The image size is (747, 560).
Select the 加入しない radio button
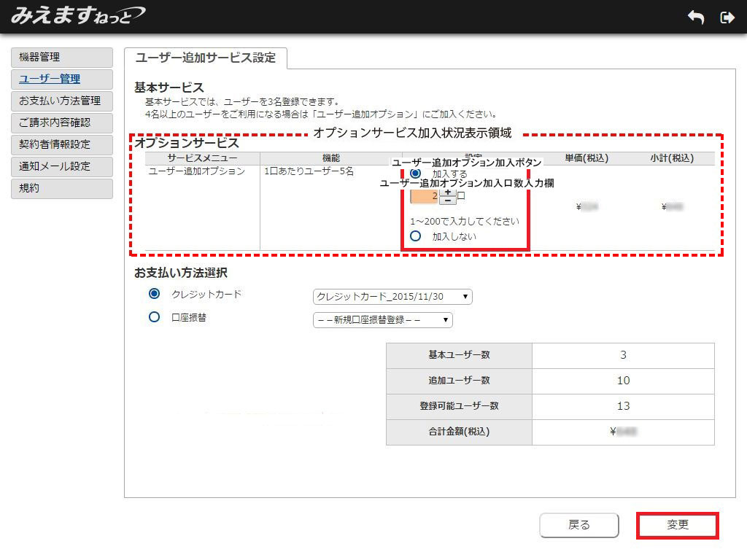tap(416, 236)
